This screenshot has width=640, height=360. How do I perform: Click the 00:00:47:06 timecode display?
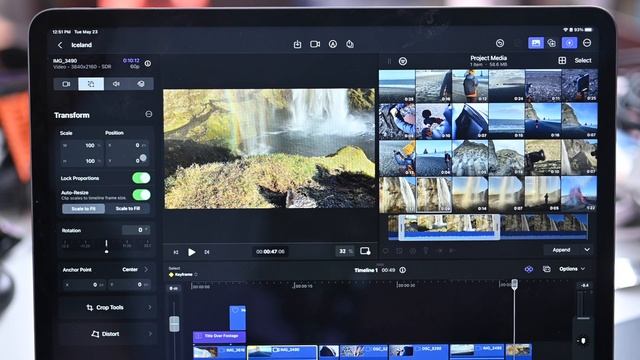(x=270, y=252)
